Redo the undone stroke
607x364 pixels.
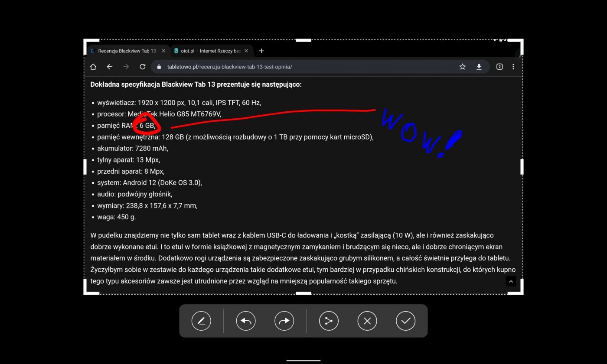(284, 321)
